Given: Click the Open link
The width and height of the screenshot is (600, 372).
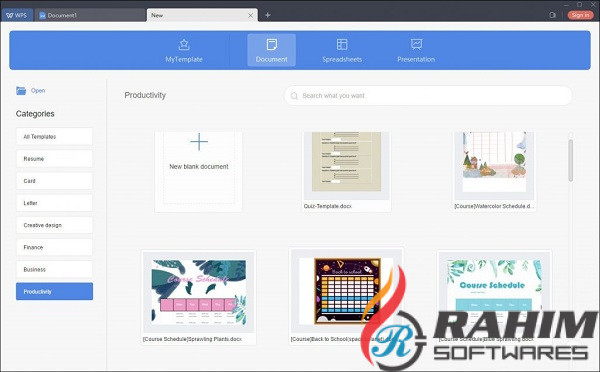Looking at the screenshot, I should tap(38, 91).
